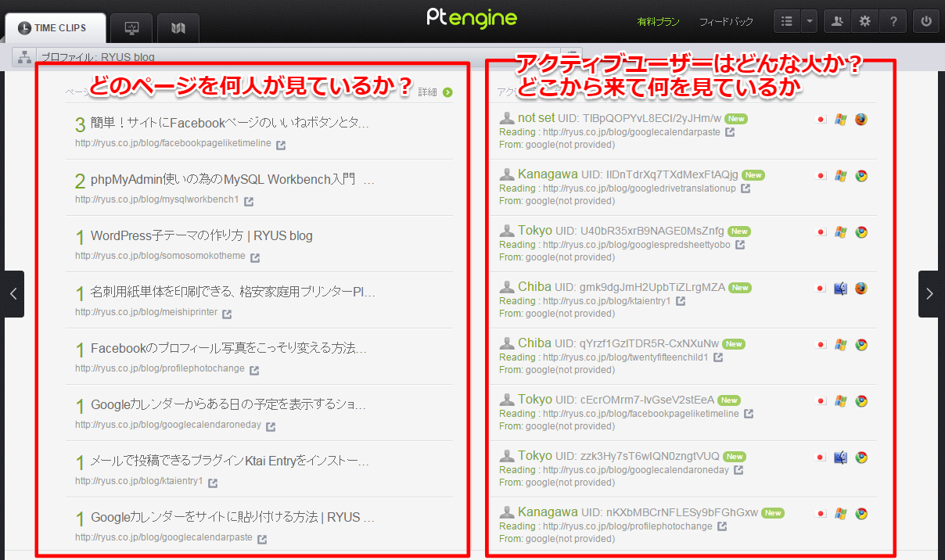Click the Ptengine logo
This screenshot has height=560, width=945.
click(472, 17)
